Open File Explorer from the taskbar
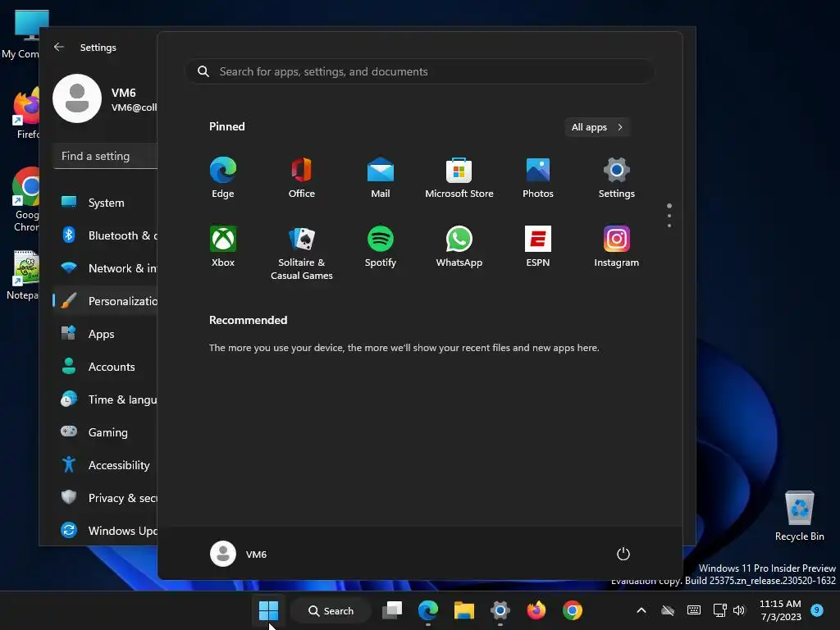Viewport: 840px width, 630px height. (464, 610)
